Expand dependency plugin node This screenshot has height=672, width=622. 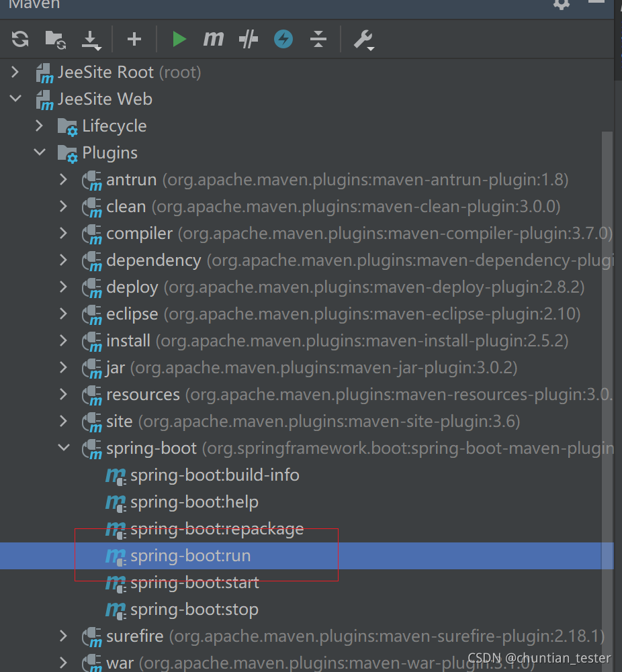[63, 260]
